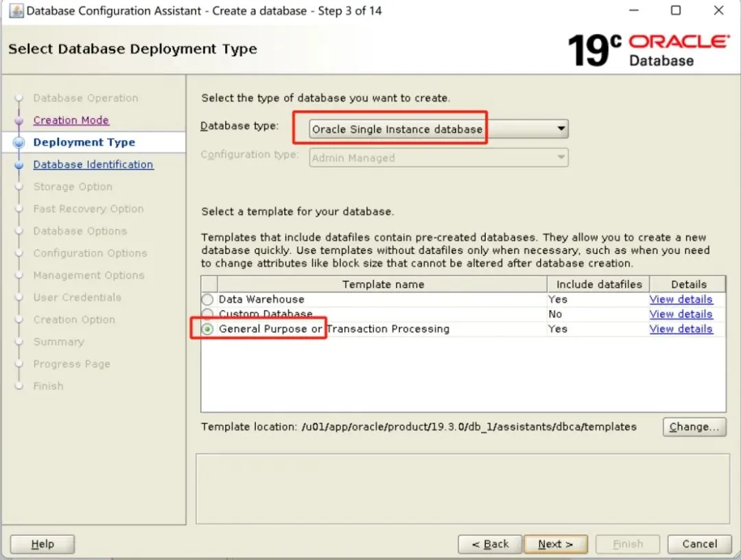
Task: Proceed with the Next > button
Action: coord(556,544)
